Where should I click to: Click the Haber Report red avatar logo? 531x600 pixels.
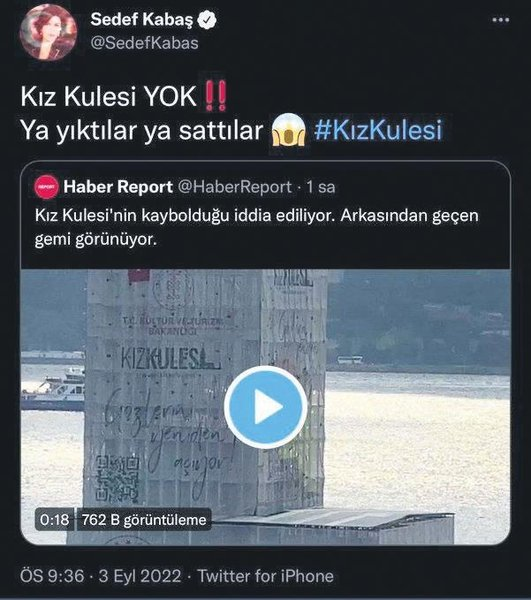point(46,187)
